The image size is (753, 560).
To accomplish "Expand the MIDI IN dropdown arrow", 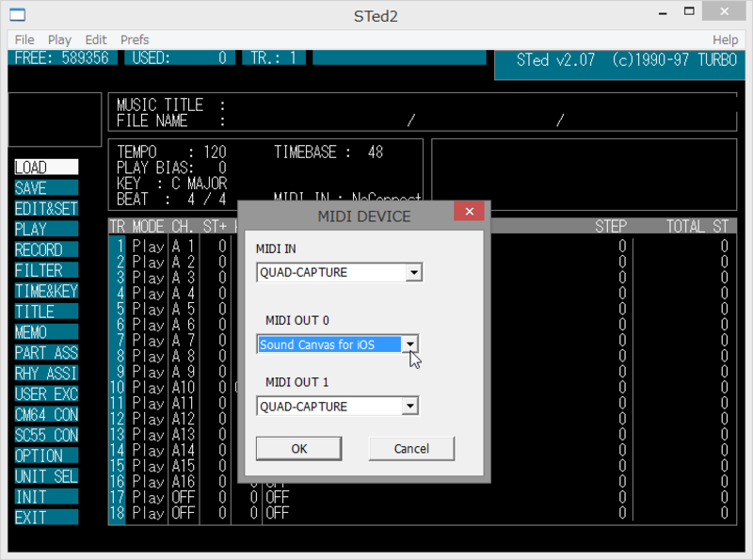I will click(413, 273).
